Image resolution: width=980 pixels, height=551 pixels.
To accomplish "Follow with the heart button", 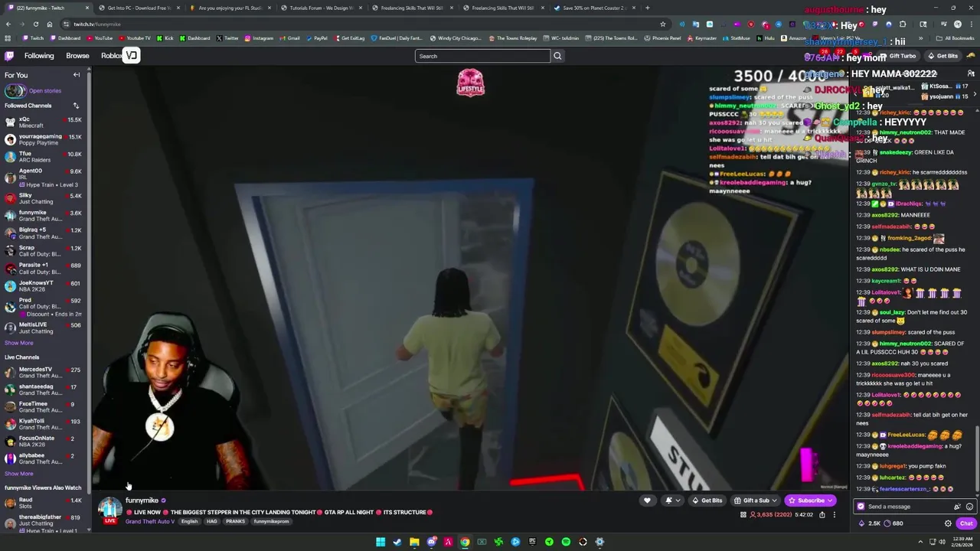I will coord(647,500).
